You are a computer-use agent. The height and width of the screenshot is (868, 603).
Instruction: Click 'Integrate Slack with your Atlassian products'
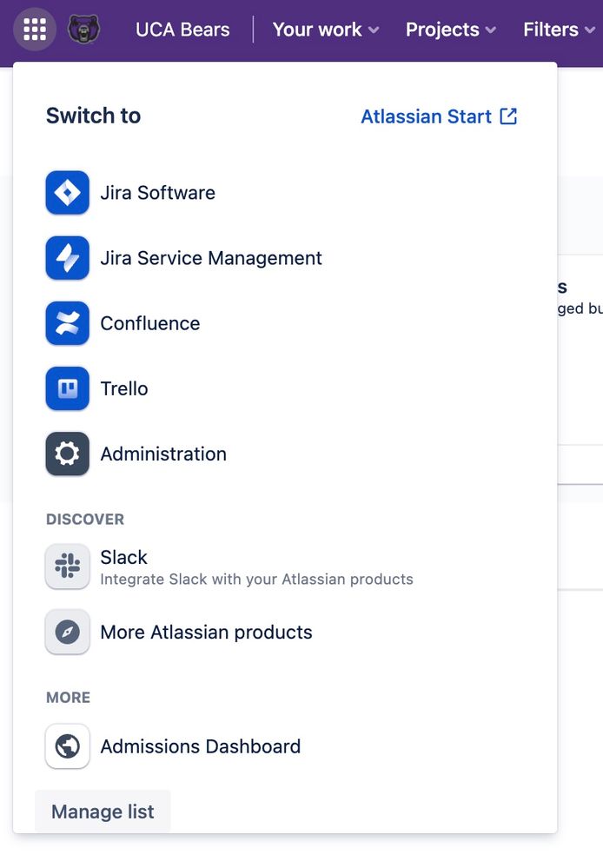pyautogui.click(x=256, y=579)
